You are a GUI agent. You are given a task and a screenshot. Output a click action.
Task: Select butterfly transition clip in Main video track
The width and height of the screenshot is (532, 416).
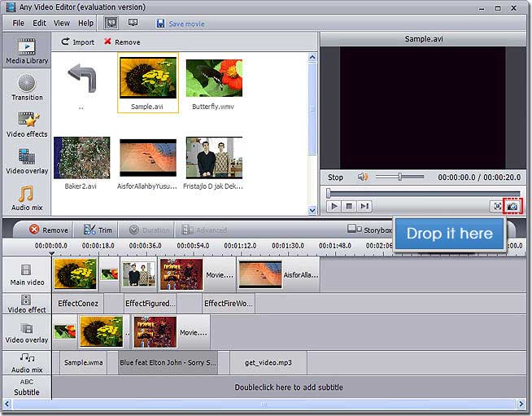click(x=109, y=274)
